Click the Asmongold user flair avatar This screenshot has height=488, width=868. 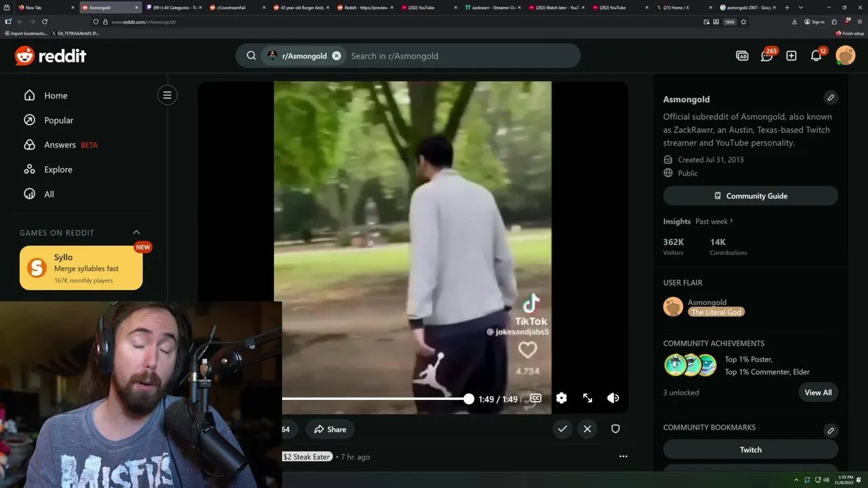click(673, 307)
